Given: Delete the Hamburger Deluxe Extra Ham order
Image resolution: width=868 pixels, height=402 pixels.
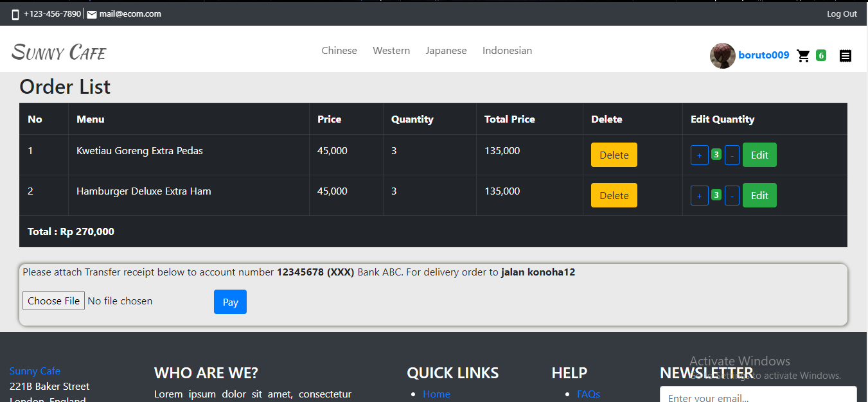Looking at the screenshot, I should pyautogui.click(x=614, y=195).
